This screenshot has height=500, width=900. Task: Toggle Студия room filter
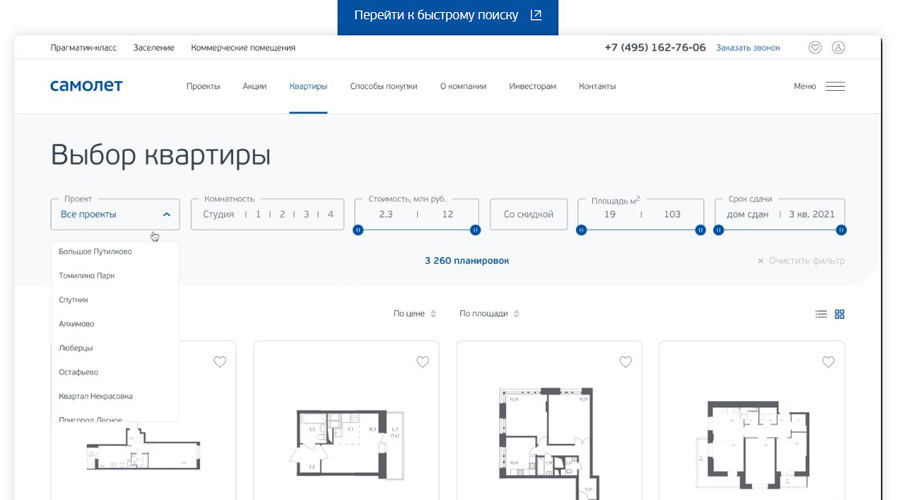tap(219, 214)
